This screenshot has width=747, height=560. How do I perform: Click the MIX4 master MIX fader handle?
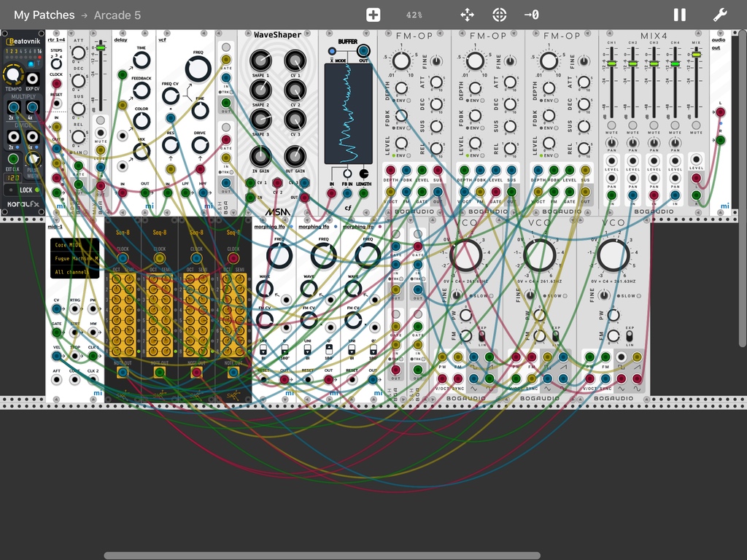point(696,55)
